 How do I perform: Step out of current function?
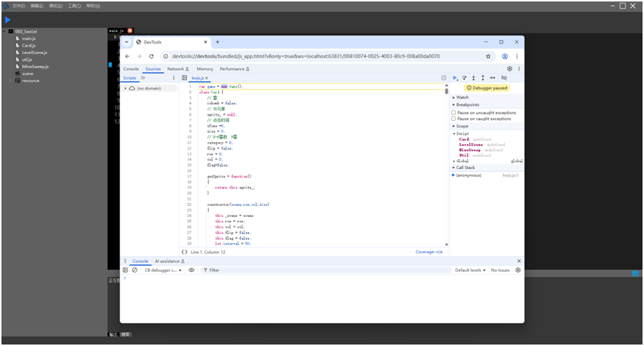(482, 78)
